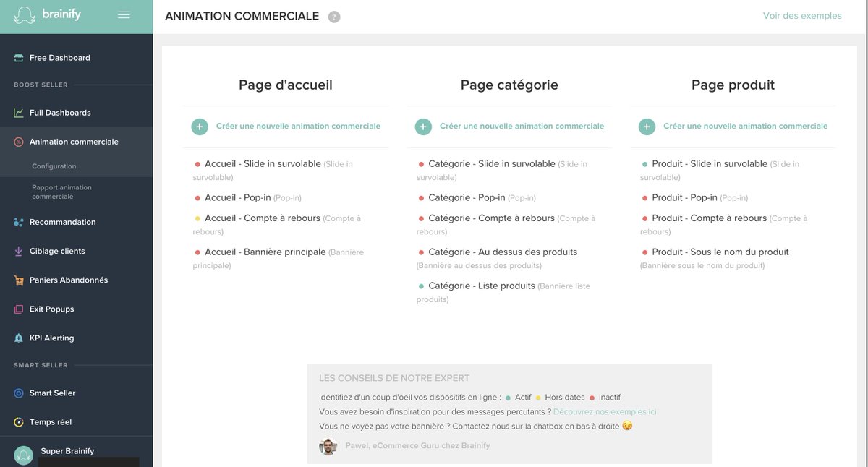Click the Page d'accueil column heading
This screenshot has width=868, height=467.
(286, 85)
